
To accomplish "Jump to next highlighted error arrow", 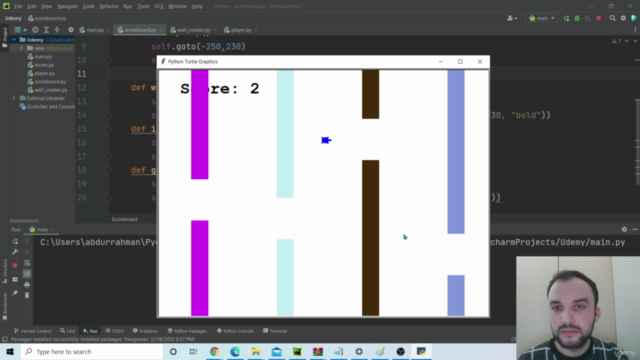I will coord(635,41).
